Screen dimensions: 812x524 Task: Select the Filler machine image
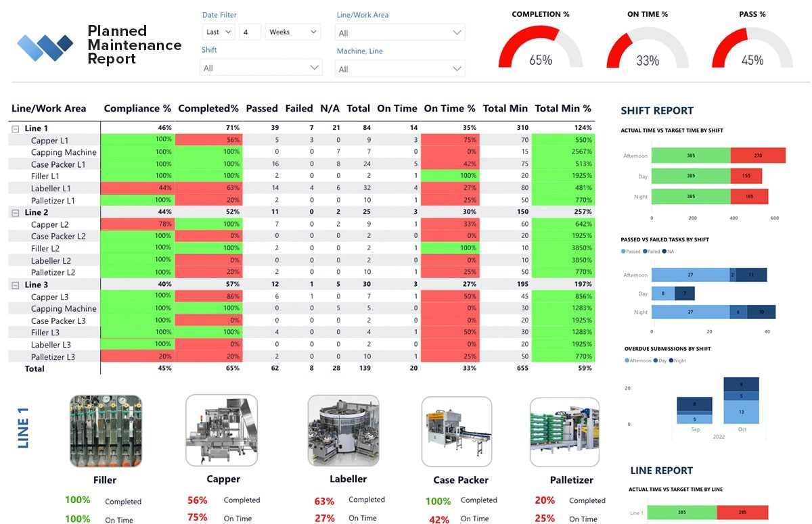pyautogui.click(x=106, y=431)
